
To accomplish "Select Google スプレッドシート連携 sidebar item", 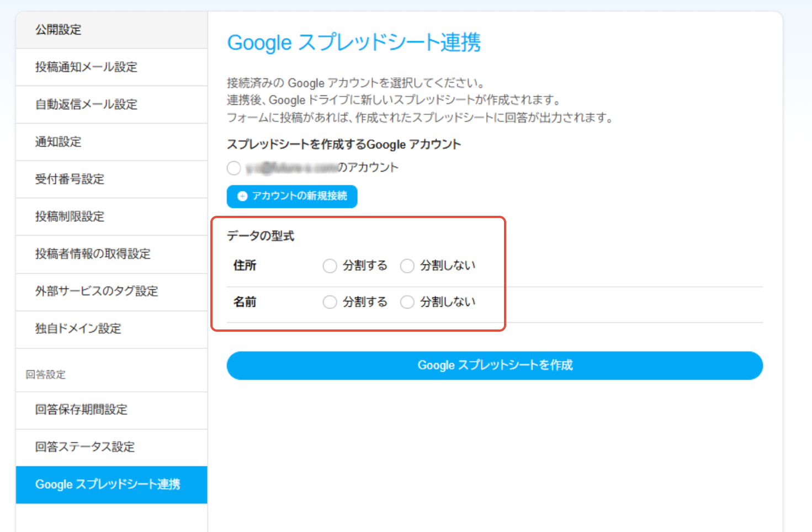I will pyautogui.click(x=112, y=485).
